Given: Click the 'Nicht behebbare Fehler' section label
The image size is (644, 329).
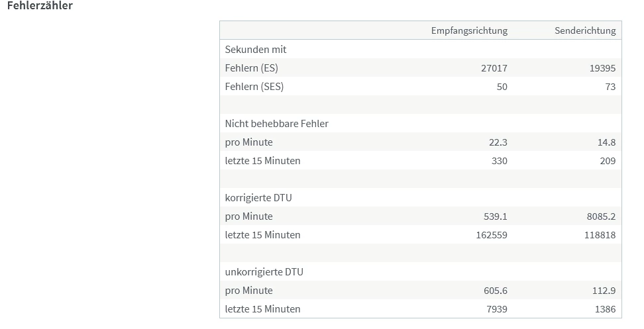Looking at the screenshot, I should coord(276,124).
